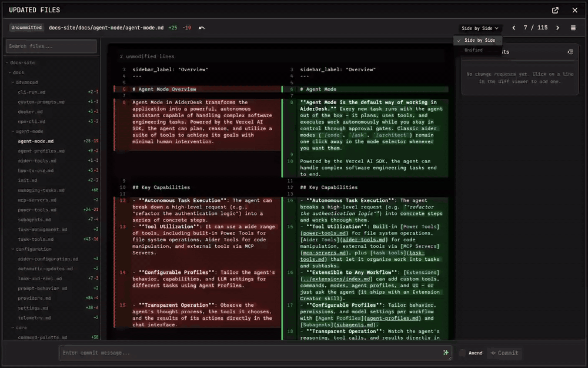The height and width of the screenshot is (368, 588).
Task: Select the Side by Side menu option
Action: (x=477, y=40)
